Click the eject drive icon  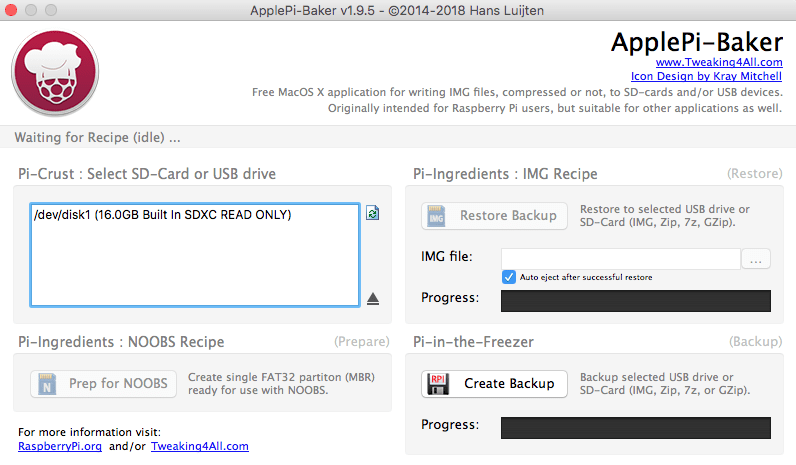tap(372, 298)
